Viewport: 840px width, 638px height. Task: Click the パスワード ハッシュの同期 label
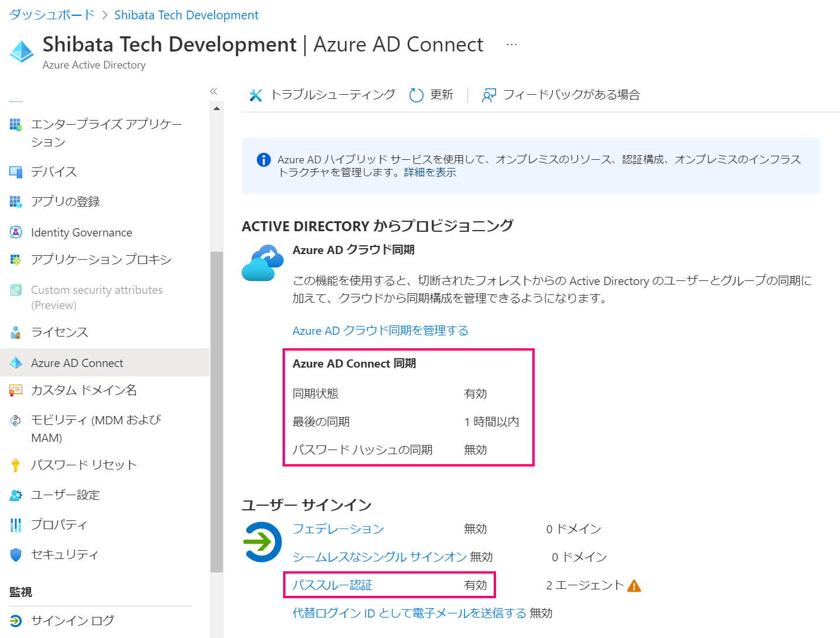click(363, 450)
